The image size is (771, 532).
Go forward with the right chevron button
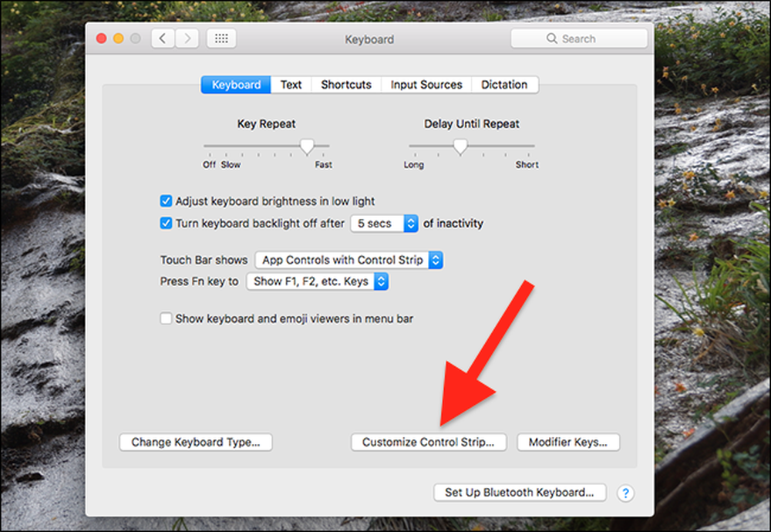[x=187, y=39]
